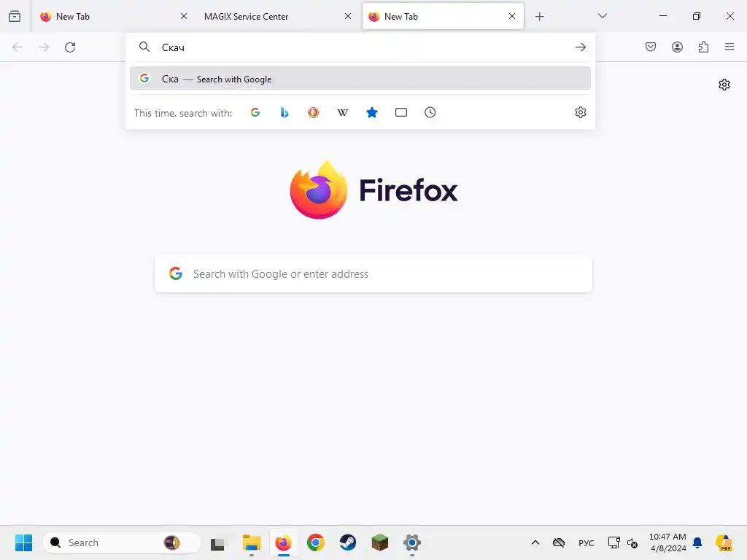This screenshot has width=747, height=560.
Task: Focus the 'Search with Google or enter address' box
Action: 373,274
